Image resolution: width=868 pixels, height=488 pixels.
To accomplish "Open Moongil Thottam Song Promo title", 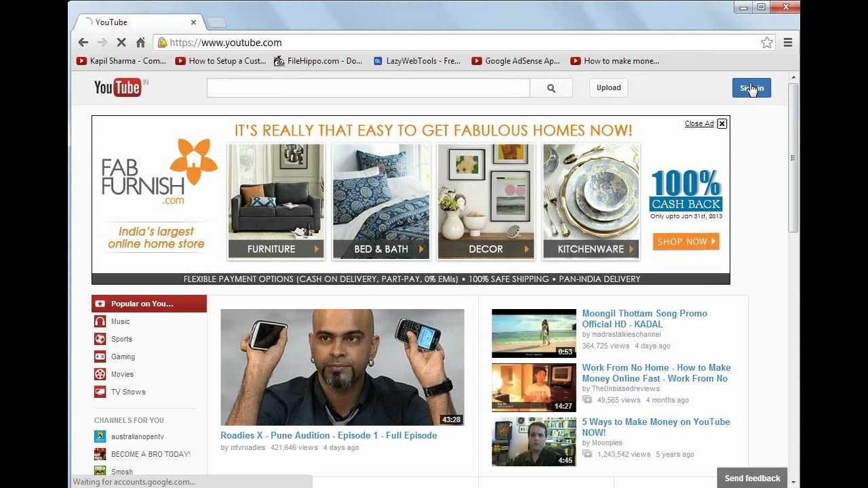I will tap(645, 319).
